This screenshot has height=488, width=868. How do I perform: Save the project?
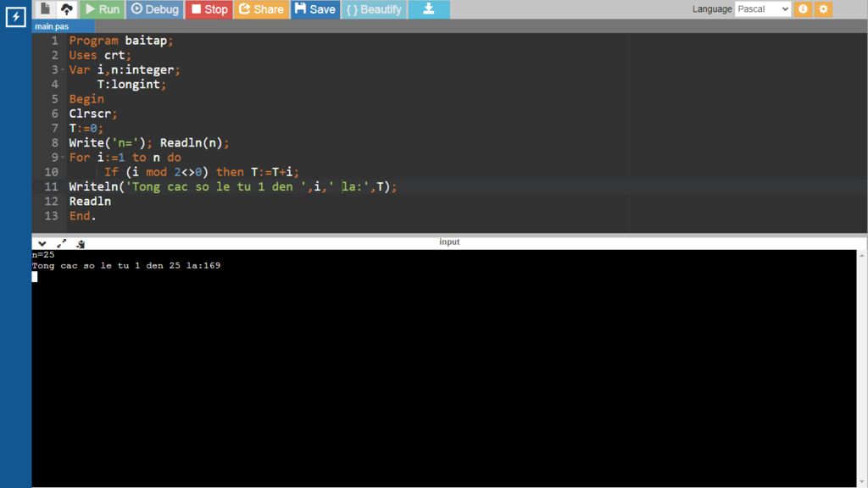[x=315, y=9]
